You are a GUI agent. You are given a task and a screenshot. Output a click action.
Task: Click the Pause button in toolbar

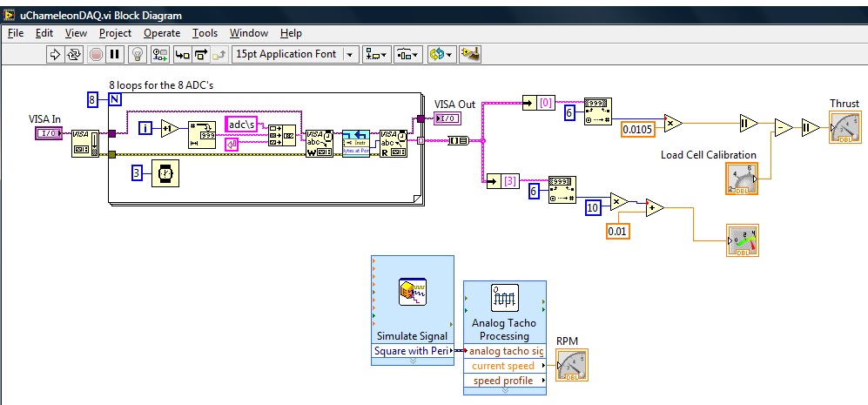115,54
